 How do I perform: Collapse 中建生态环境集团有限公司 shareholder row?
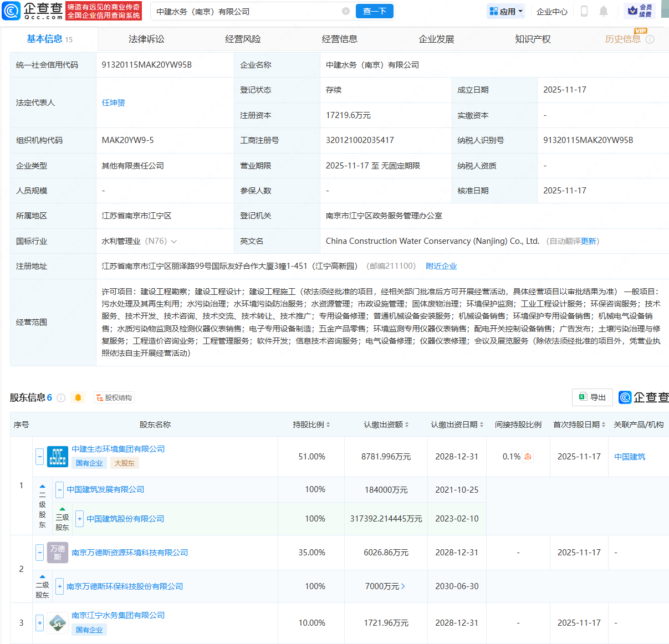(39, 457)
